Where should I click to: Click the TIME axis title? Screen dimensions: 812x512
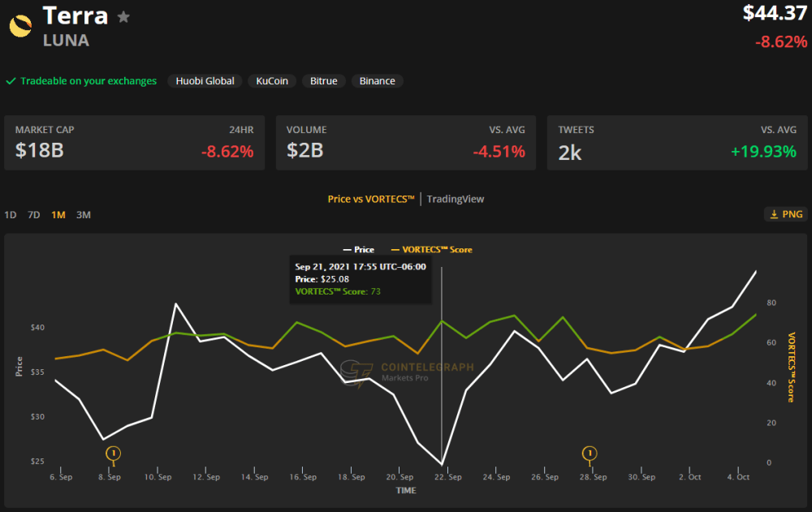click(x=406, y=490)
